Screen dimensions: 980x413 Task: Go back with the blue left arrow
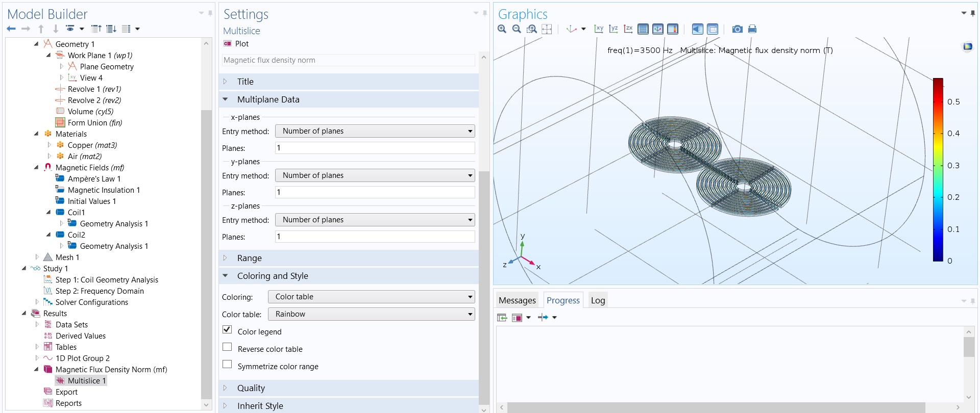(x=11, y=29)
